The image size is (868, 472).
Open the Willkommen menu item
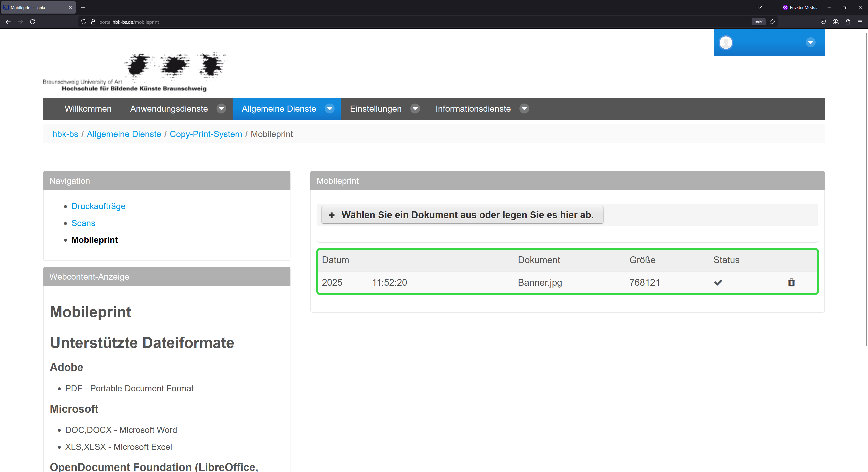coord(88,109)
